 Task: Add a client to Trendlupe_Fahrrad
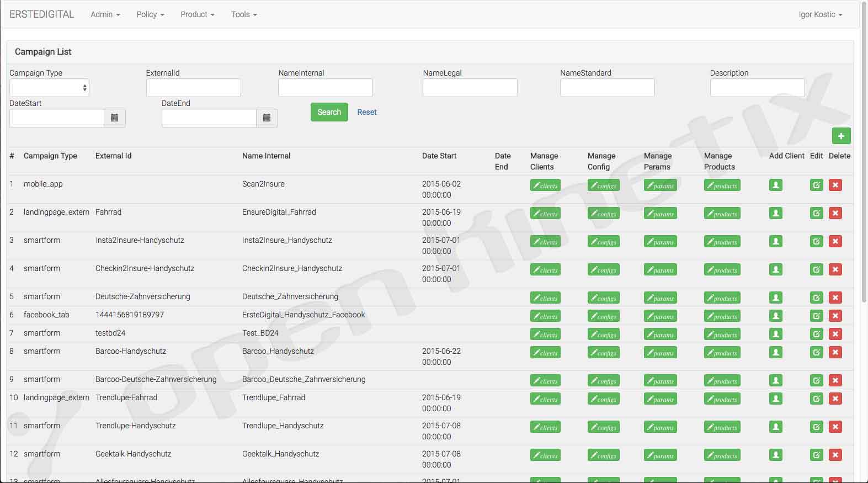click(x=776, y=399)
